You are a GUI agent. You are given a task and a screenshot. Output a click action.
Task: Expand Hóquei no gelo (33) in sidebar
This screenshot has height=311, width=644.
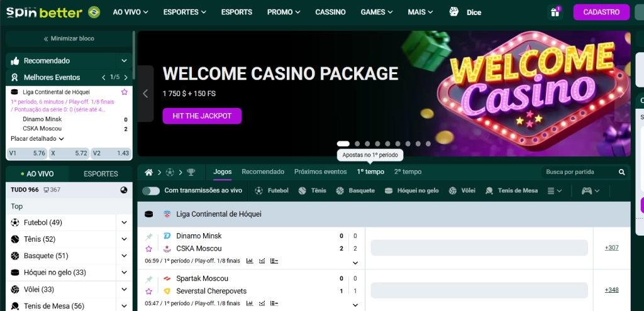pos(124,273)
